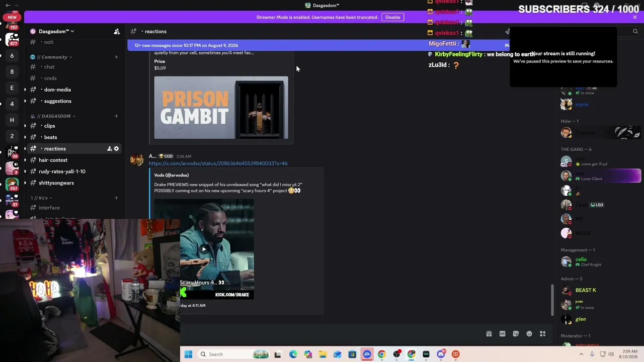
Task: Open the server folder labeled E
Action: [x=12, y=87]
